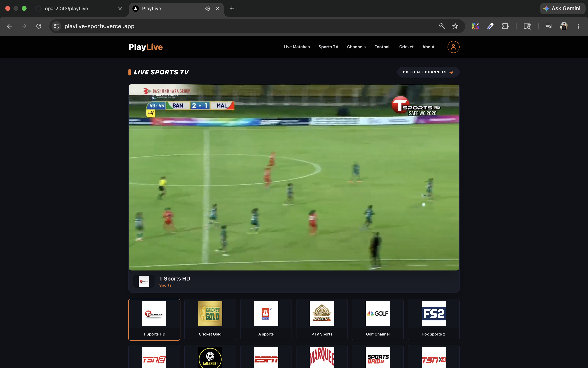Screen dimensions: 588x368
Task: Close the opar2043/playLive tab
Action: (x=120, y=9)
